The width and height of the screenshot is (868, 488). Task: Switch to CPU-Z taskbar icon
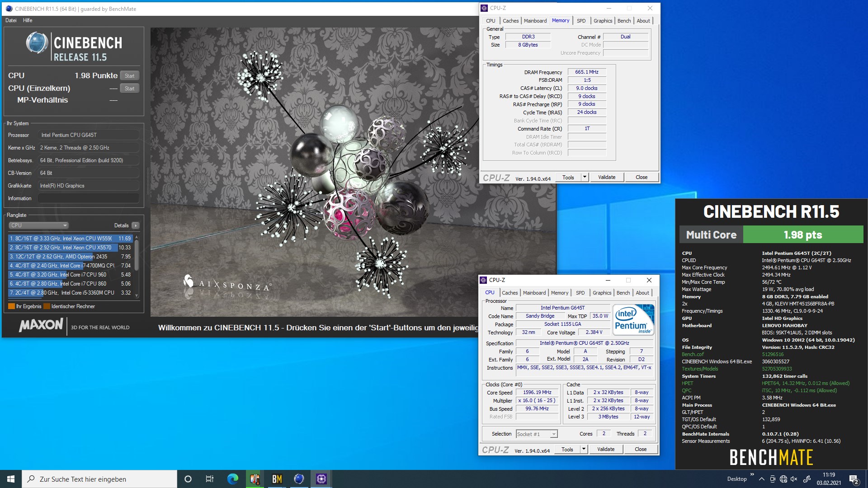(x=321, y=479)
